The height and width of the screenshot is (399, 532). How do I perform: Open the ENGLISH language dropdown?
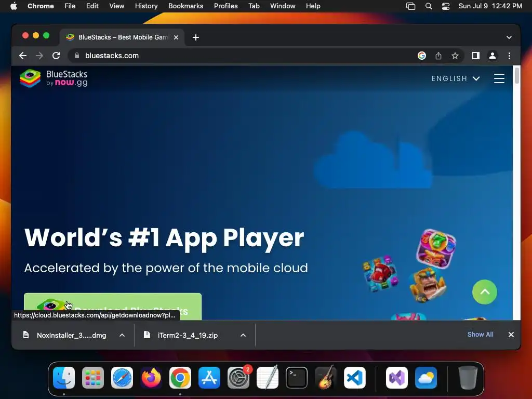coord(456,78)
